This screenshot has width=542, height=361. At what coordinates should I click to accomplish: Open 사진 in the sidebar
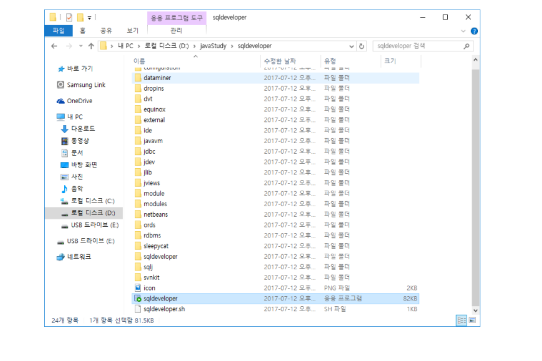[x=72, y=177]
